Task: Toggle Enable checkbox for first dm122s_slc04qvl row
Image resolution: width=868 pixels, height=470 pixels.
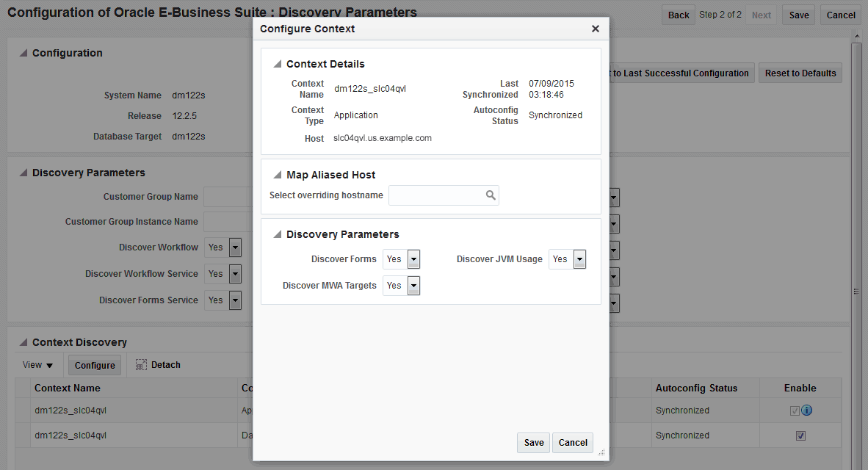Action: [x=795, y=411]
